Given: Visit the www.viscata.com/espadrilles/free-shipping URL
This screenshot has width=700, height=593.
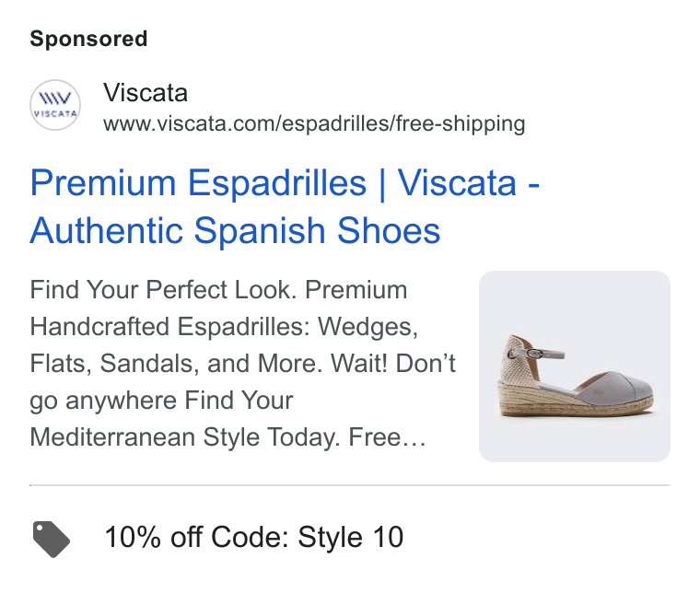Looking at the screenshot, I should (x=314, y=123).
